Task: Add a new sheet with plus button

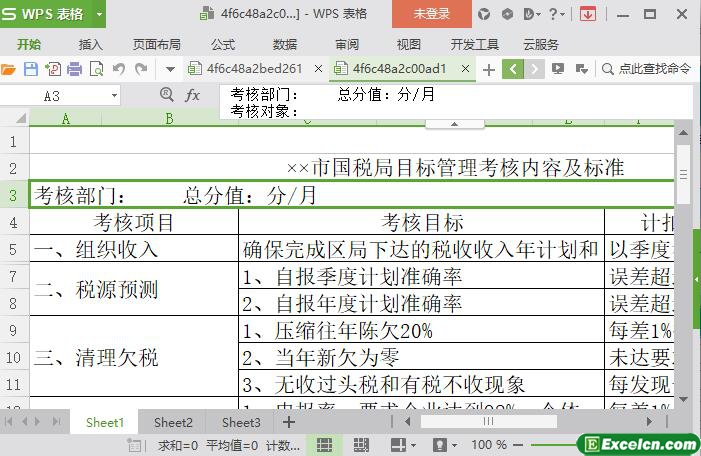Action: [289, 422]
